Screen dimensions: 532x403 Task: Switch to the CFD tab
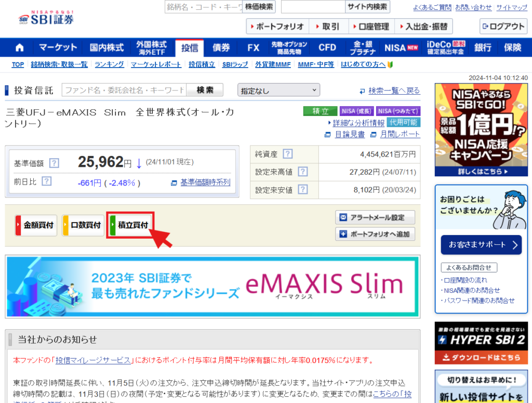327,47
